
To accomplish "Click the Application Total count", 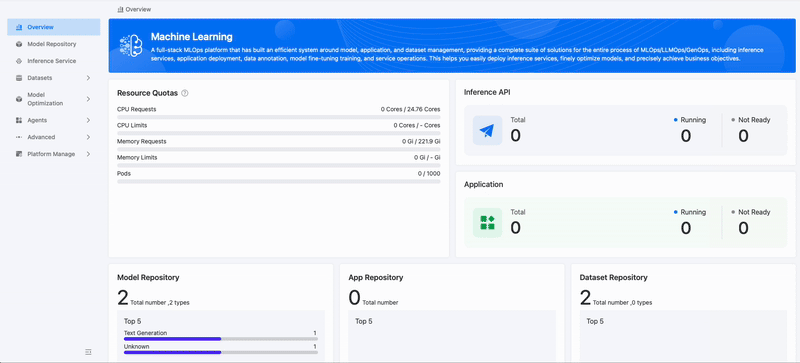I will click(516, 228).
